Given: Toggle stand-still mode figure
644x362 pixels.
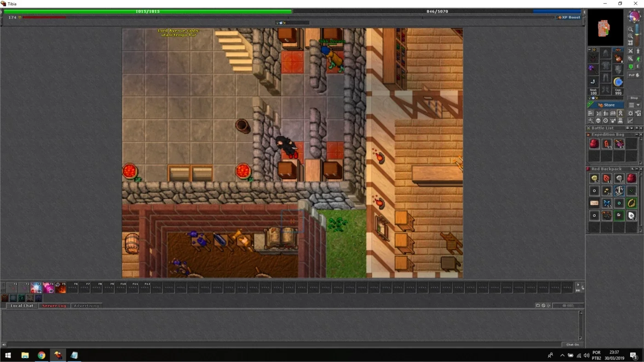Looking at the screenshot, I should coord(638,51).
